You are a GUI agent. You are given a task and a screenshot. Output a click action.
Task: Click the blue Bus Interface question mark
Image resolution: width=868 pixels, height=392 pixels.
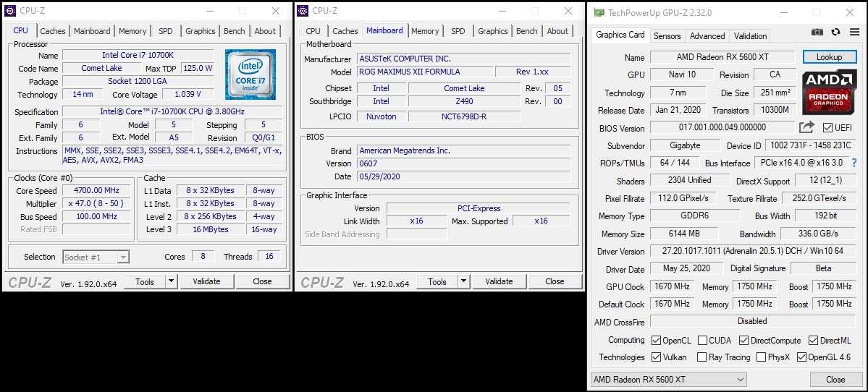[854, 163]
